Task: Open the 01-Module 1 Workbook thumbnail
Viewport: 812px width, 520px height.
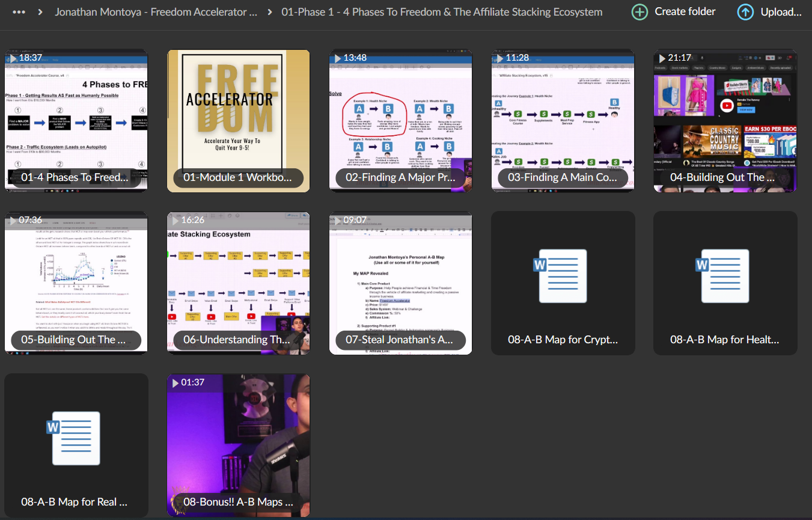Action: click(x=238, y=120)
